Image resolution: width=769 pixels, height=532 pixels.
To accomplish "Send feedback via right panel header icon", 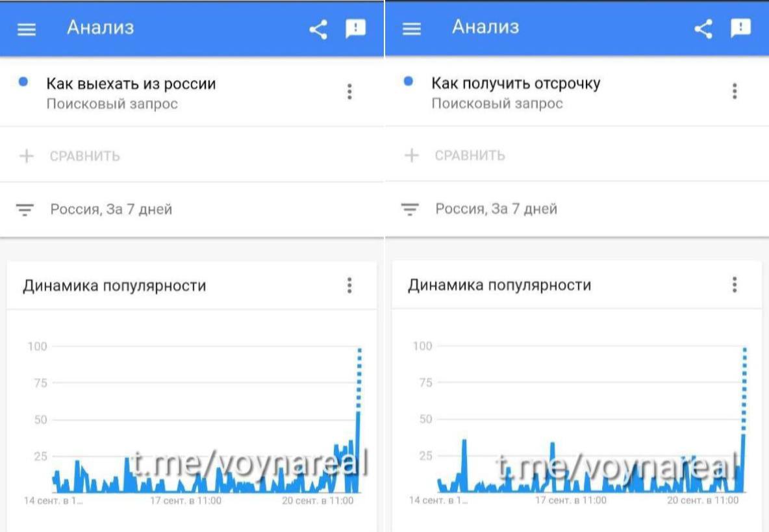I will click(x=740, y=28).
